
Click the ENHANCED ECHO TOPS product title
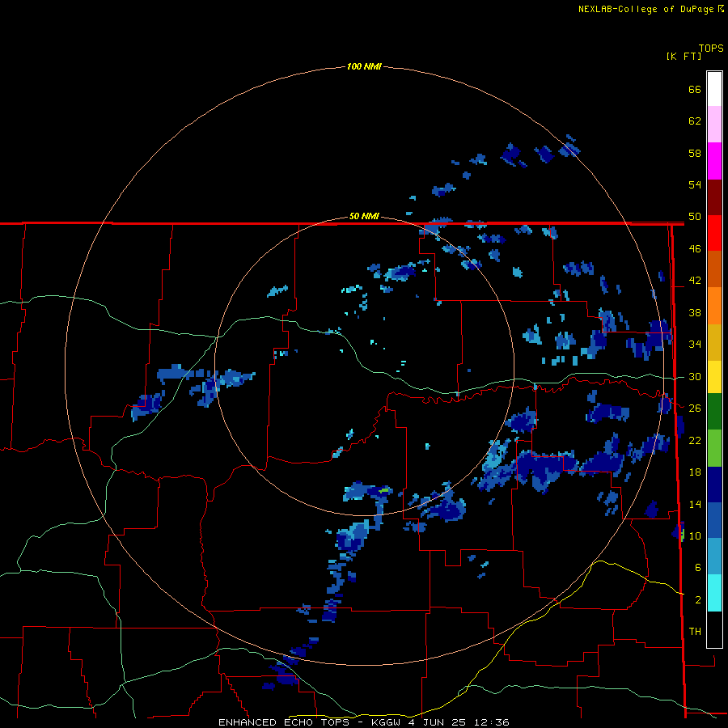tap(284, 722)
